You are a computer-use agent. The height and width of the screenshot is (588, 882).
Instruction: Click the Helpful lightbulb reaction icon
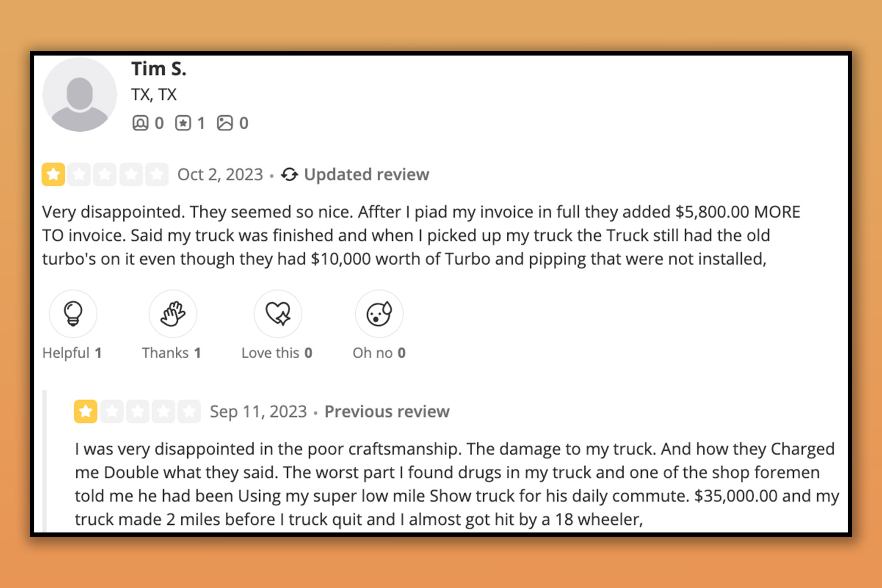pos(73,313)
